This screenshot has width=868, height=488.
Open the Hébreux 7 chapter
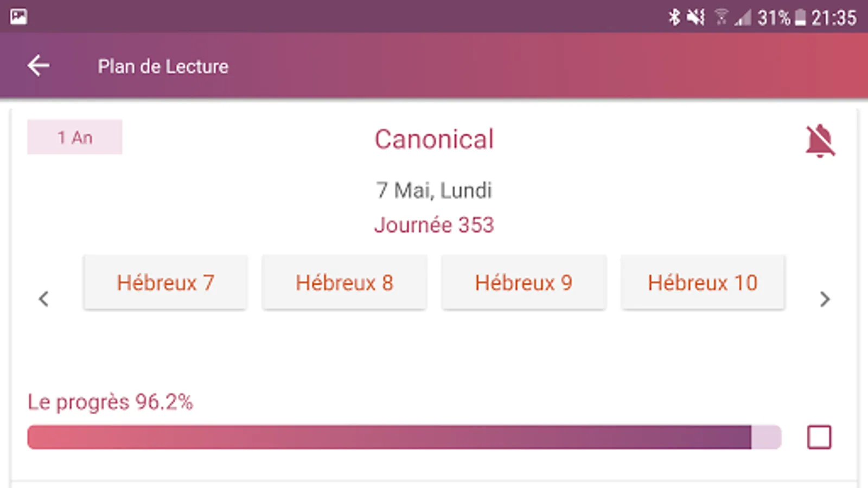coord(165,282)
